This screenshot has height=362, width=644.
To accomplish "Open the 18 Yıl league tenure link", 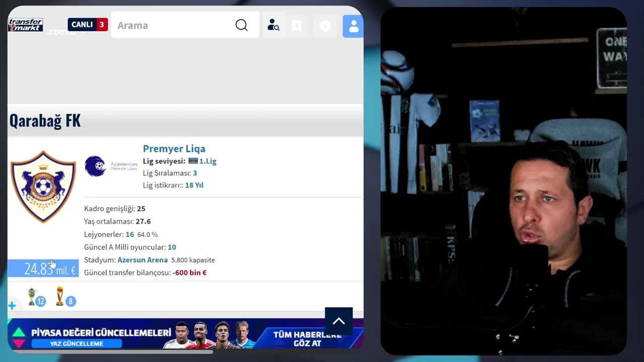I will [194, 185].
